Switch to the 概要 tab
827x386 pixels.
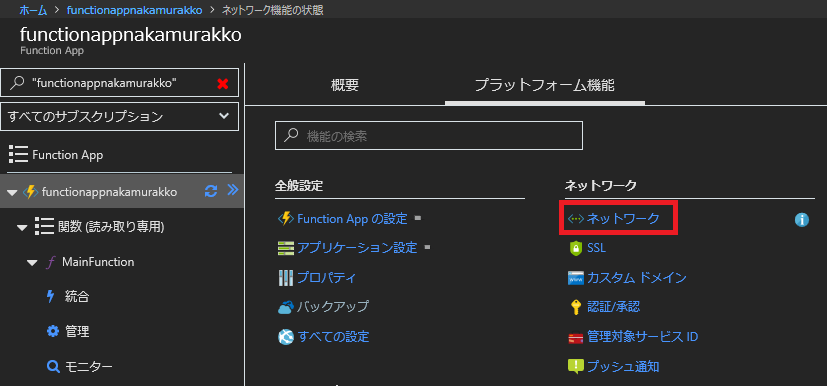point(345,85)
